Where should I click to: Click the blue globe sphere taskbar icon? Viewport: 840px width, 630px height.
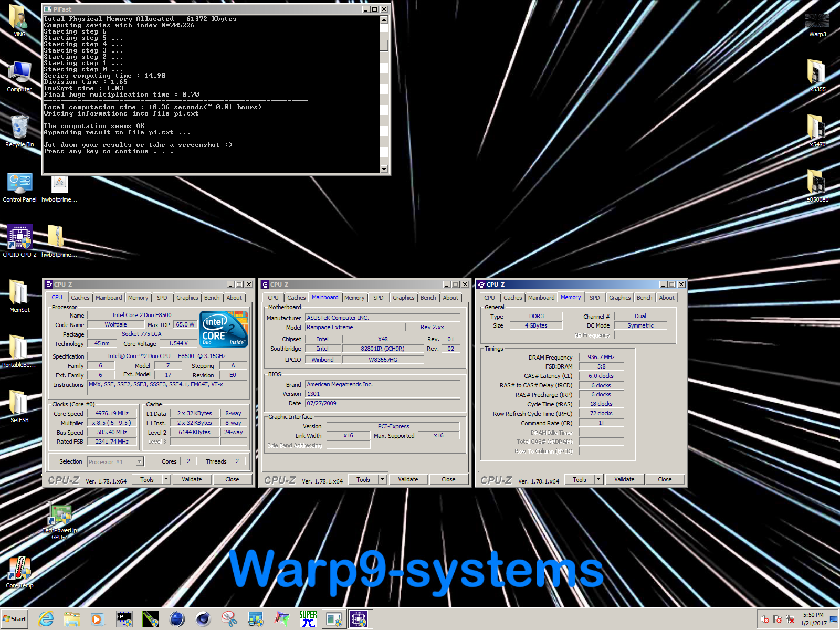(x=177, y=619)
